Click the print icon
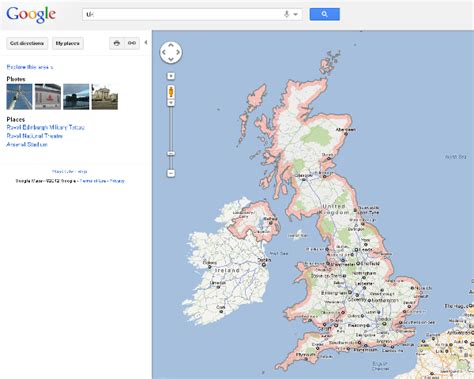This screenshot has width=474, height=379. (x=117, y=43)
